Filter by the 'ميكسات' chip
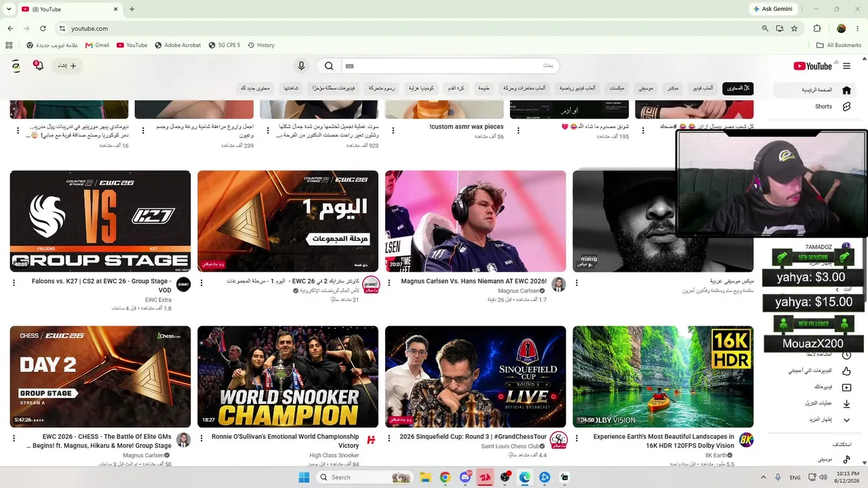The width and height of the screenshot is (868, 488). click(x=616, y=88)
